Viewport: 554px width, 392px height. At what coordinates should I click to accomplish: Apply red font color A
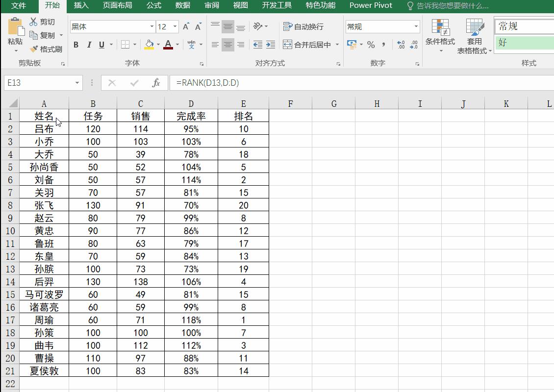point(168,45)
